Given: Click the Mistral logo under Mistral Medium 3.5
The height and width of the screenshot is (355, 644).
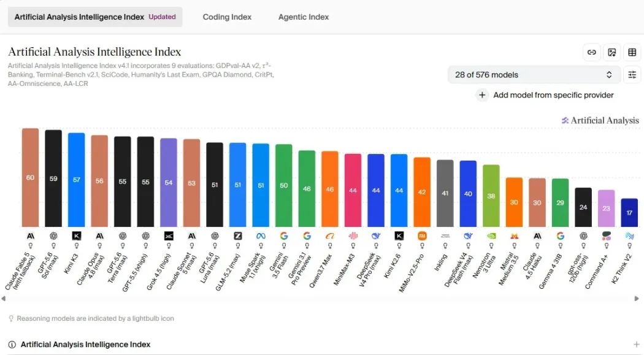Looking at the screenshot, I should (x=514, y=236).
